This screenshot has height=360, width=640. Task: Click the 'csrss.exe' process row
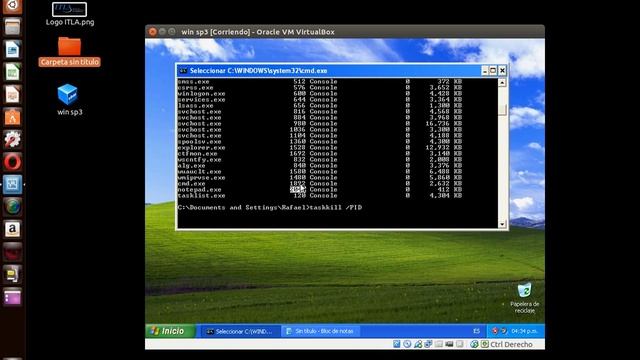pyautogui.click(x=320, y=87)
